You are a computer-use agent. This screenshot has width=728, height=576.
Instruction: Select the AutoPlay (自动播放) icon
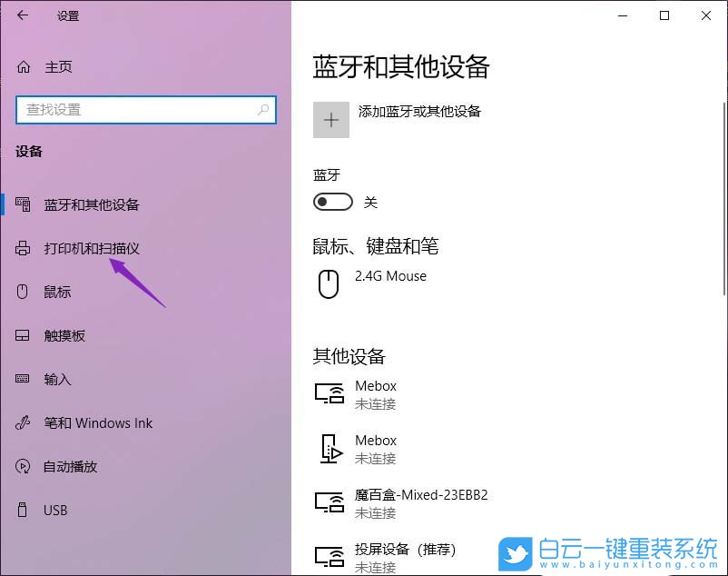coord(22,466)
